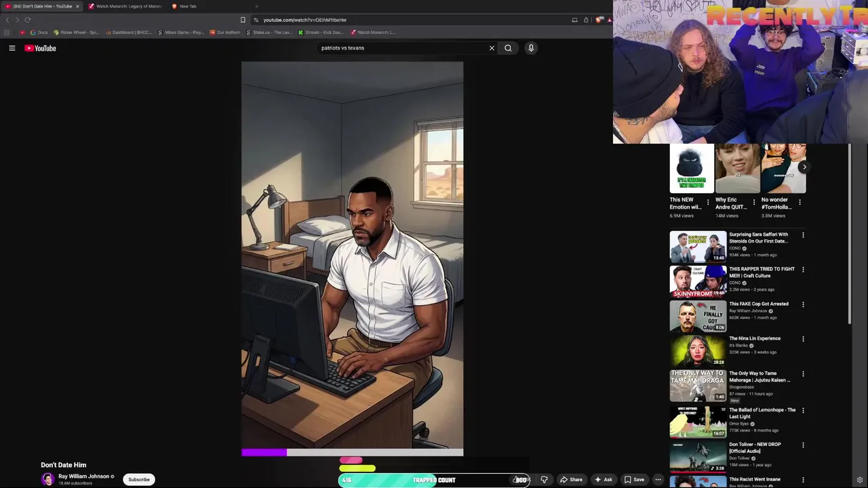
Task: Open 'The Only Way to Tame Mahoraga' video
Action: pyautogui.click(x=698, y=385)
